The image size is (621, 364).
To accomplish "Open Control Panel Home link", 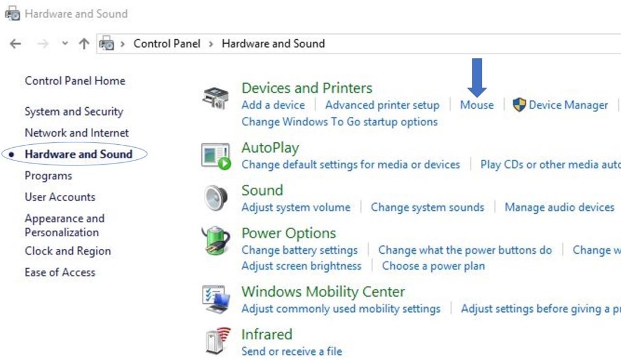I will point(75,81).
